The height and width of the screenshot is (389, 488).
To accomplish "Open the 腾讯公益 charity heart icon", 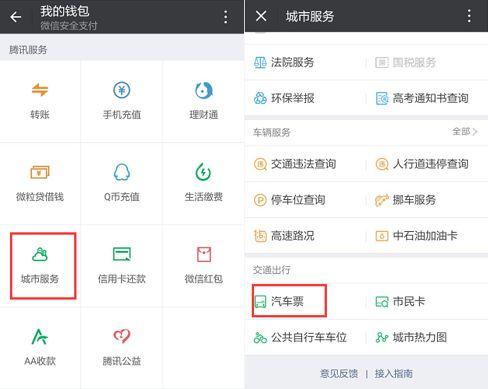I will (x=122, y=336).
